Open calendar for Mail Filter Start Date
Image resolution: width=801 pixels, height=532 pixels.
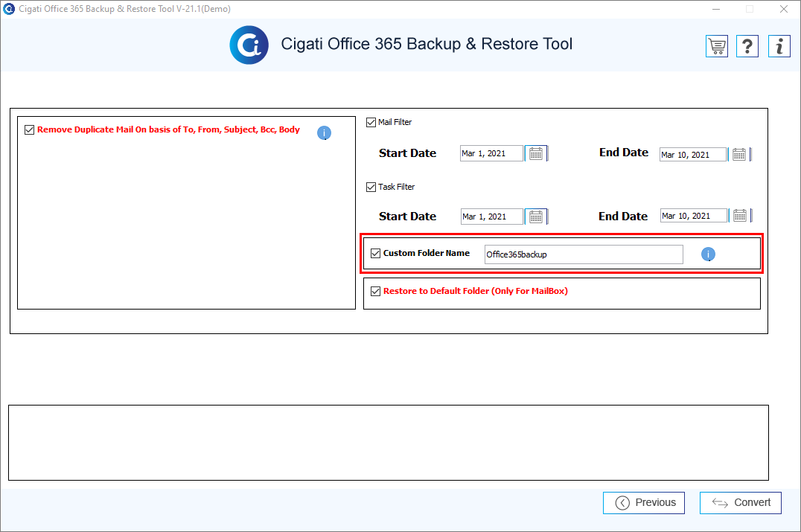point(536,154)
